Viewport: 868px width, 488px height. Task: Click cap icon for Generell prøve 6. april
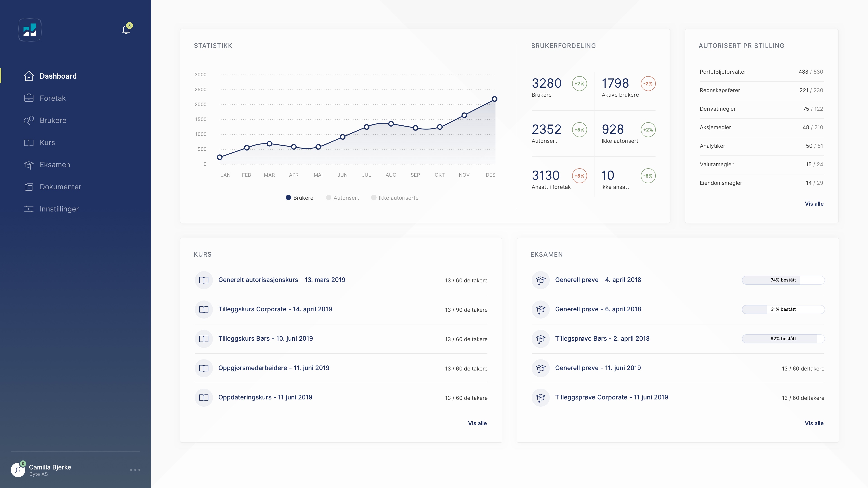point(540,310)
